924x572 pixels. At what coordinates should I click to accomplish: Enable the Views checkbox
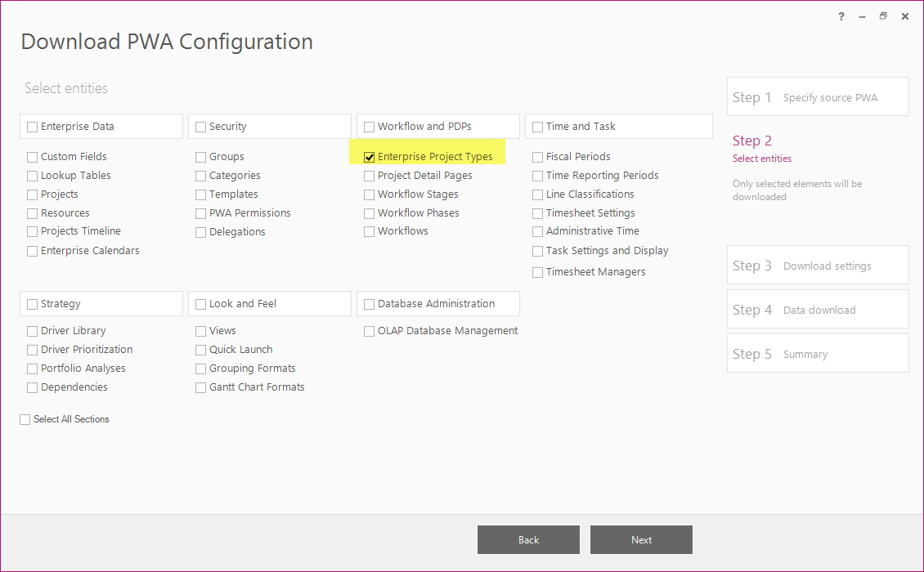[x=201, y=332]
